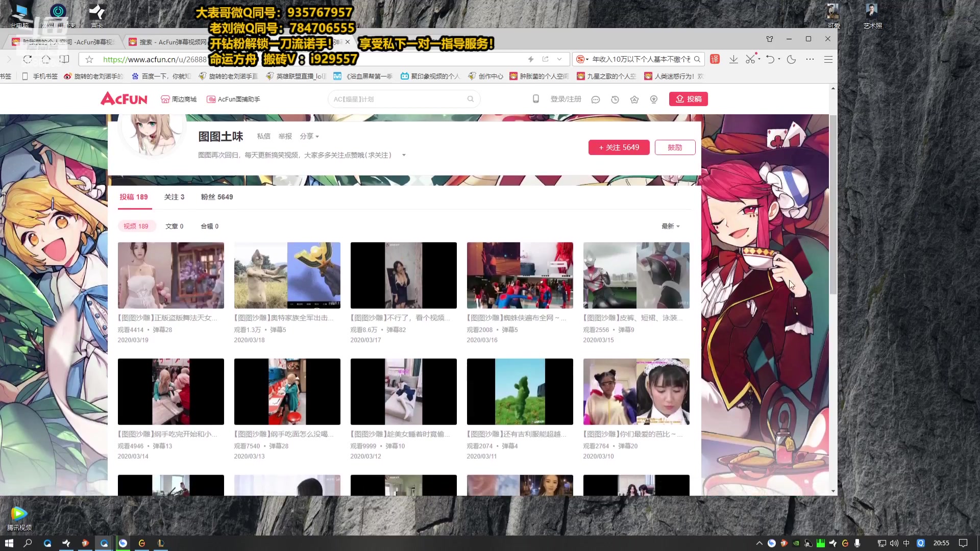Open the three-dot more tools icon
Screen dimensions: 980x551
click(810, 59)
